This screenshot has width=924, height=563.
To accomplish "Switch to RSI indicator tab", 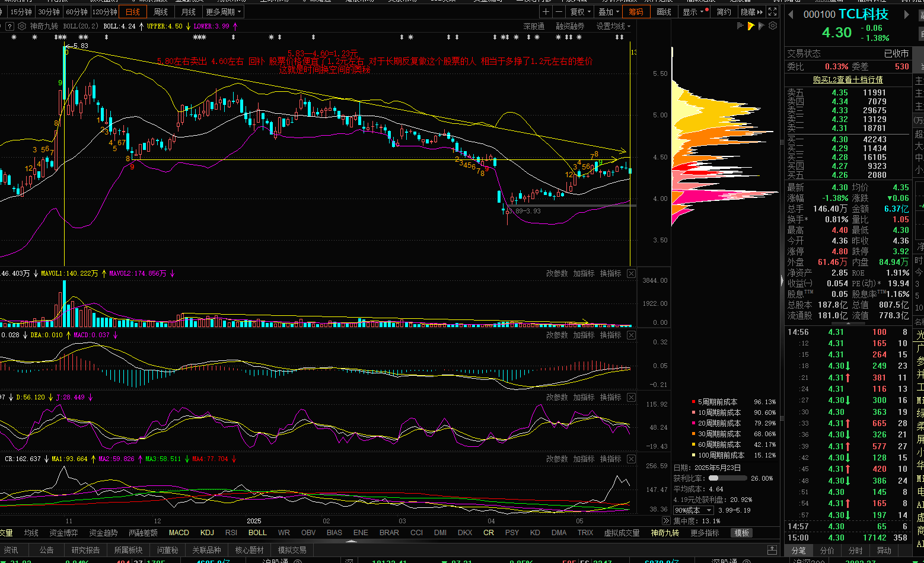I will [x=231, y=533].
